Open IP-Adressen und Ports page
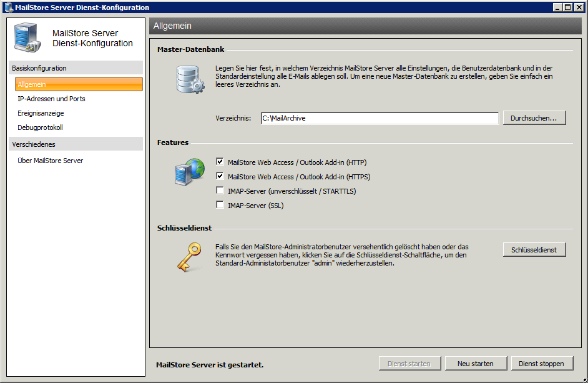Screen dimensions: 588x383 51,99
